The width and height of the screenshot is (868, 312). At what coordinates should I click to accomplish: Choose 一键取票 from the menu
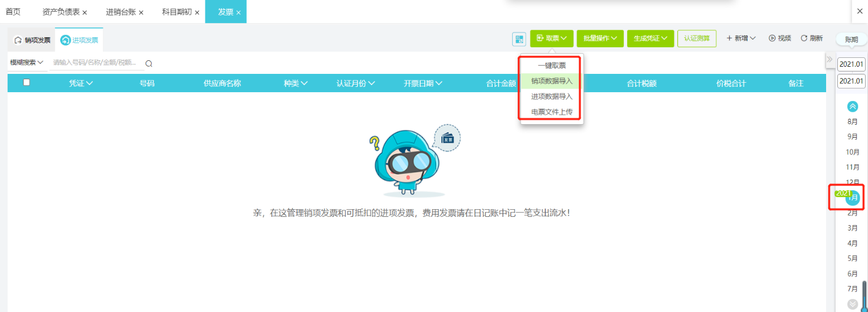[552, 66]
